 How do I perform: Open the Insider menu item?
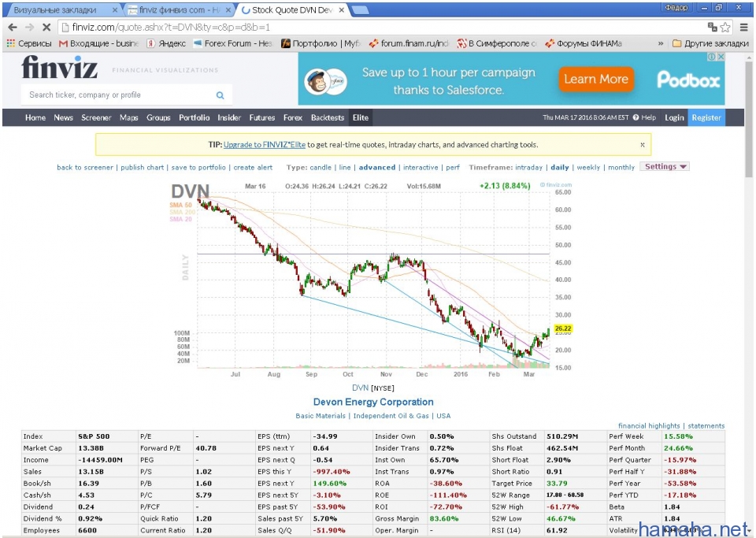coord(229,117)
